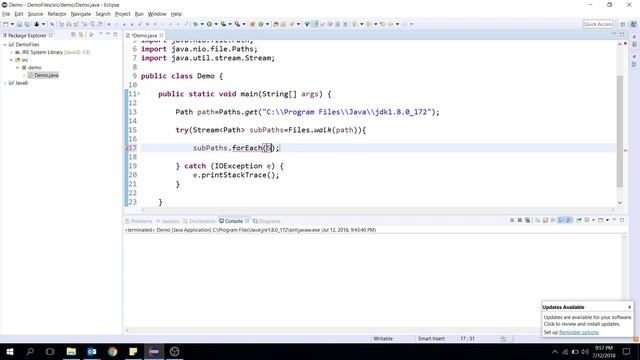Toggle Show Console on standard output
Screen dimensions: 640x360
click(x=561, y=220)
